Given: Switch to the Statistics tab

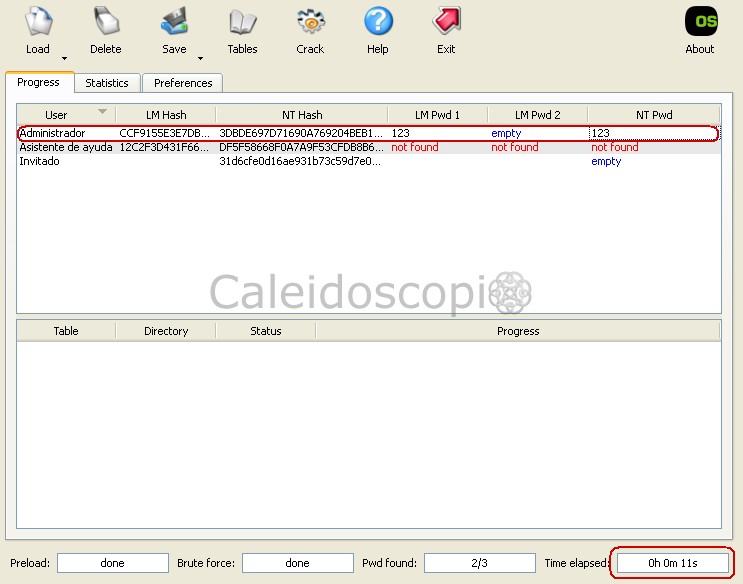Looking at the screenshot, I should click(107, 83).
